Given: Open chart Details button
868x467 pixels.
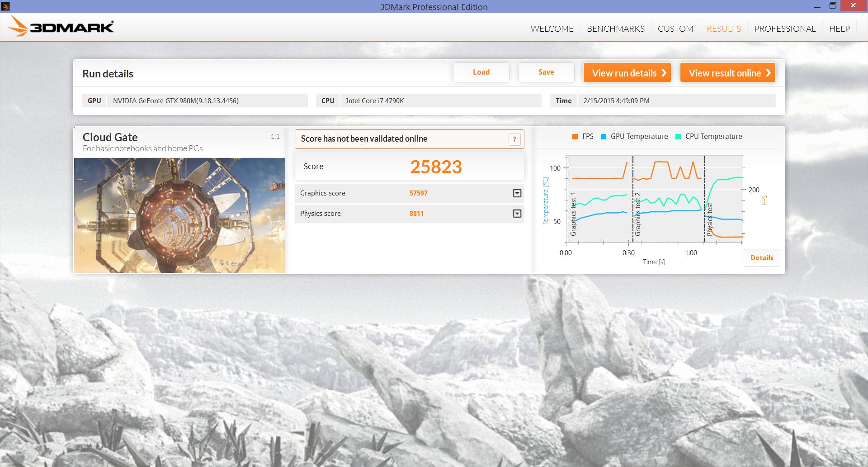Looking at the screenshot, I should [762, 258].
